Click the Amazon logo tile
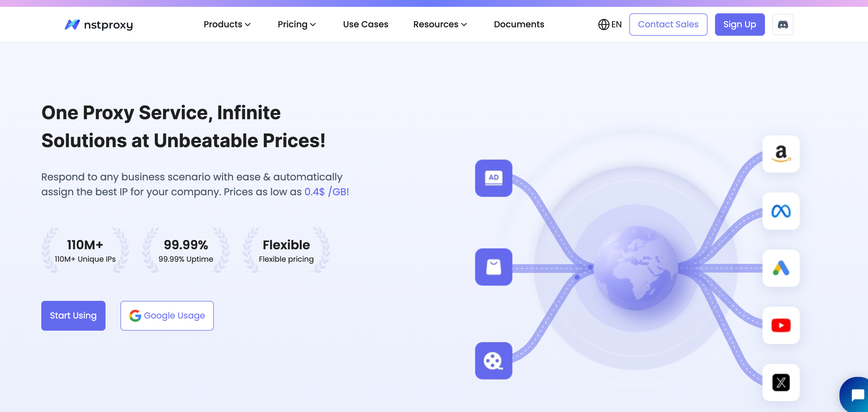Image resolution: width=868 pixels, height=412 pixels. point(781,154)
